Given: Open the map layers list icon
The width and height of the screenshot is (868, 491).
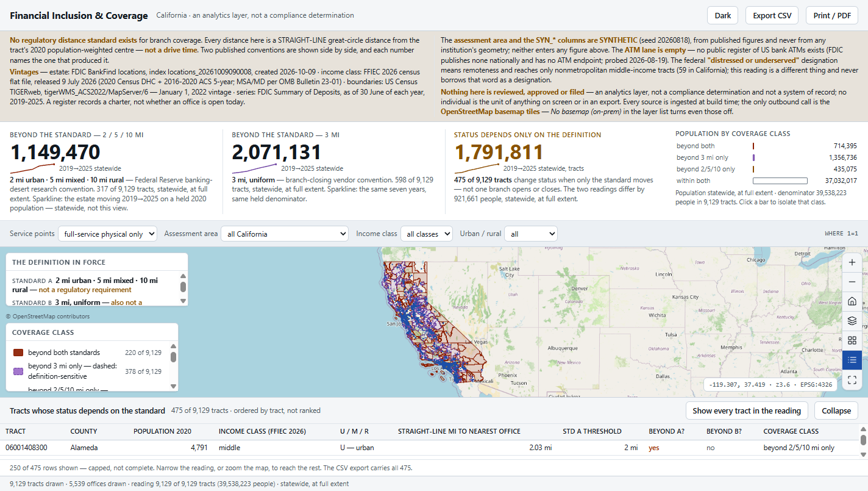Looking at the screenshot, I should click(852, 321).
